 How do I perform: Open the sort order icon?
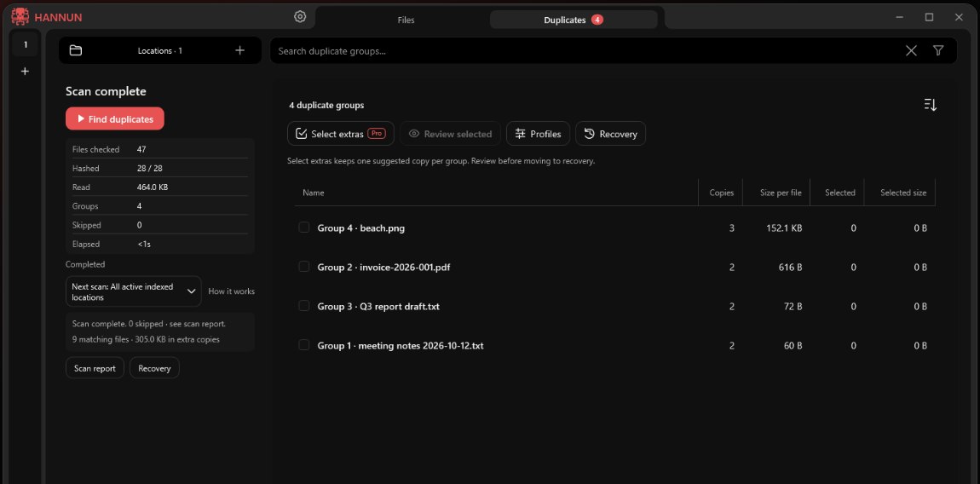[930, 105]
